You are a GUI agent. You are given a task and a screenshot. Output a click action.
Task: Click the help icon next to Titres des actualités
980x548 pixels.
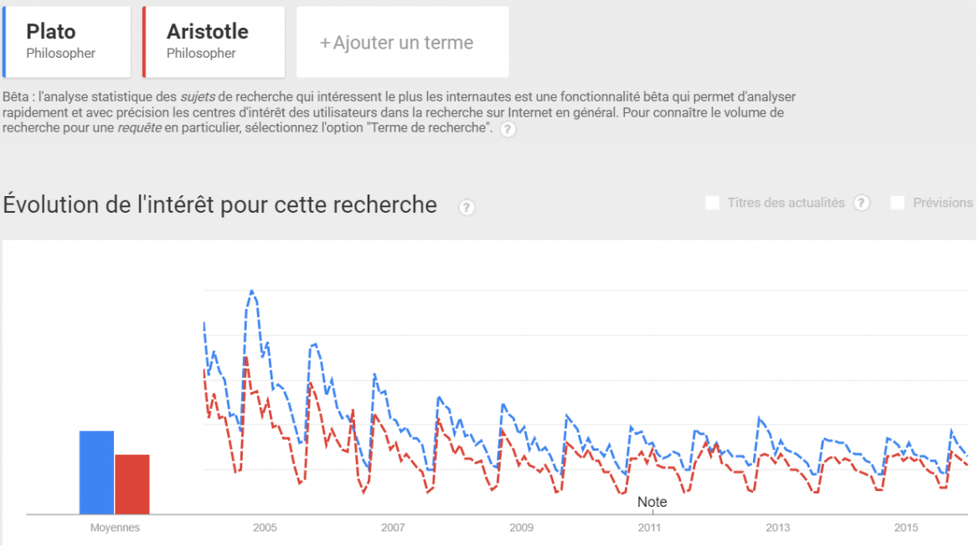[x=862, y=203]
